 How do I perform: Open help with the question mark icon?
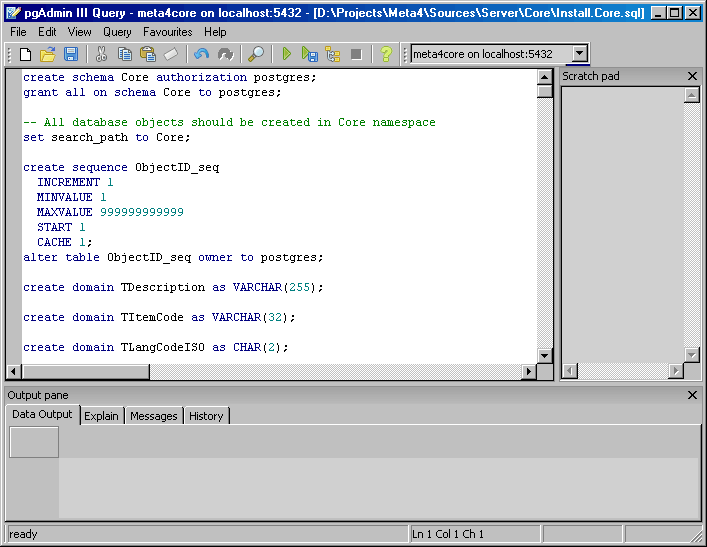pos(386,55)
